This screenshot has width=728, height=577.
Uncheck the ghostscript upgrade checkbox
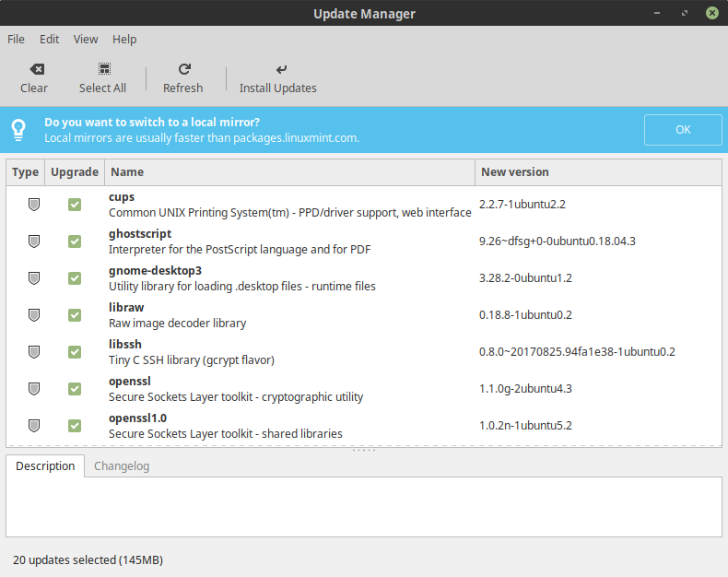[x=75, y=241]
